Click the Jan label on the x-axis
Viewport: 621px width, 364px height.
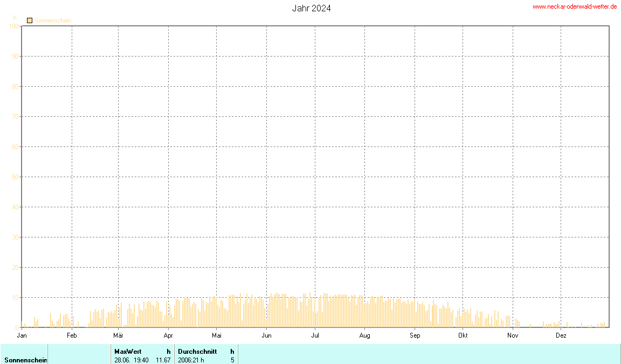tap(22, 335)
